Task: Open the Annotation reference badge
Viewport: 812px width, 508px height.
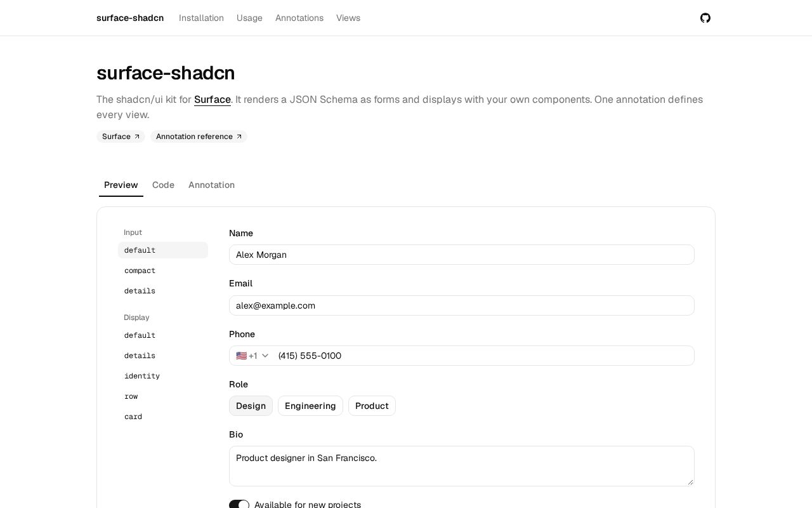Action: [x=199, y=137]
